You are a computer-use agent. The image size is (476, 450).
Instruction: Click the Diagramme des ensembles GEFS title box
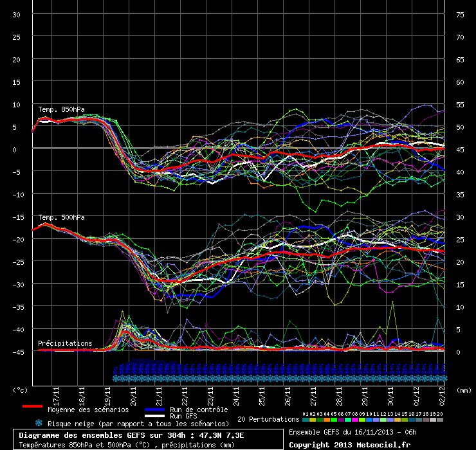point(148,440)
